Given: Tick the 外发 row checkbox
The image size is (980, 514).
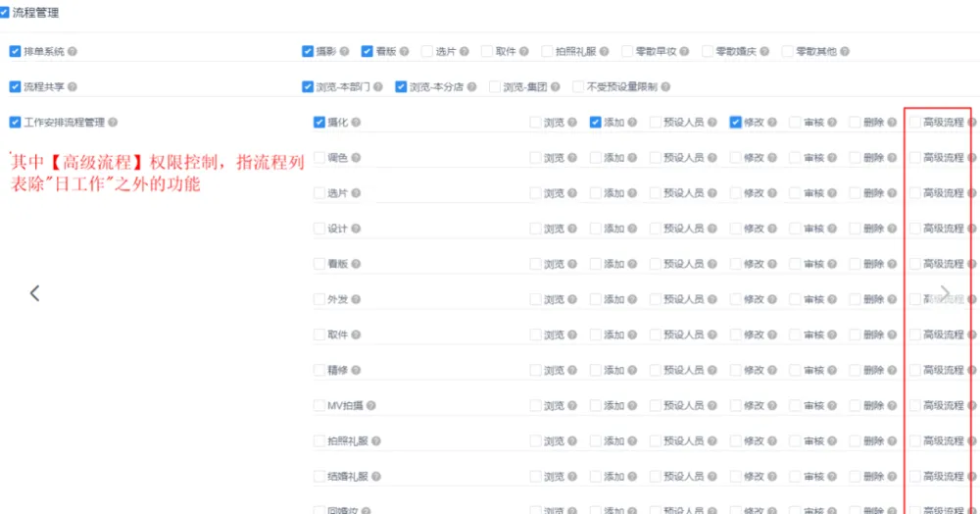Looking at the screenshot, I should click(x=318, y=300).
